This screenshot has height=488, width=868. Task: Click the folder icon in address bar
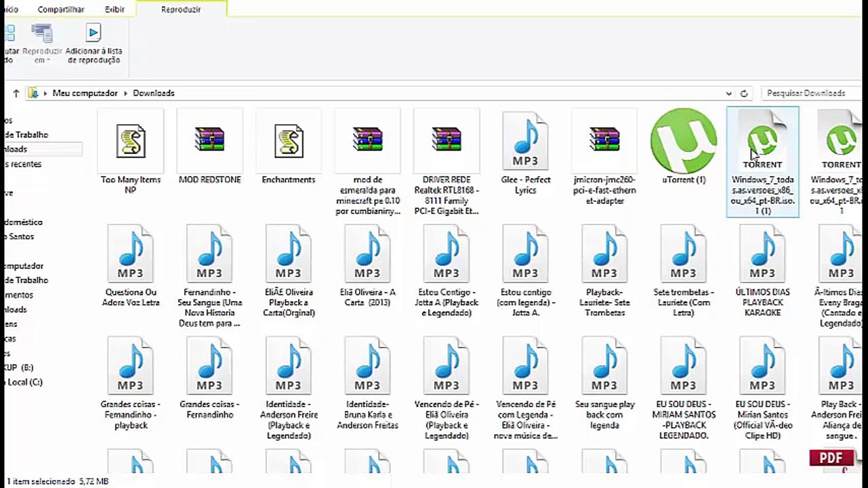33,94
